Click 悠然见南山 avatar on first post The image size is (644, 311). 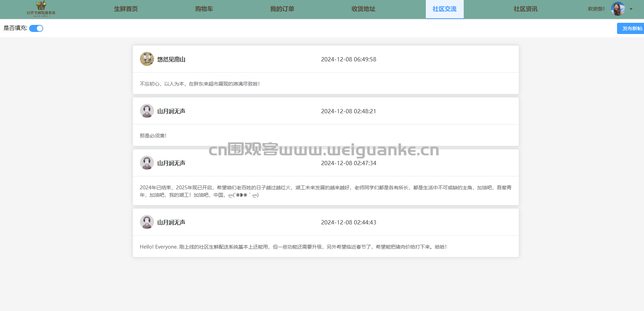(147, 59)
